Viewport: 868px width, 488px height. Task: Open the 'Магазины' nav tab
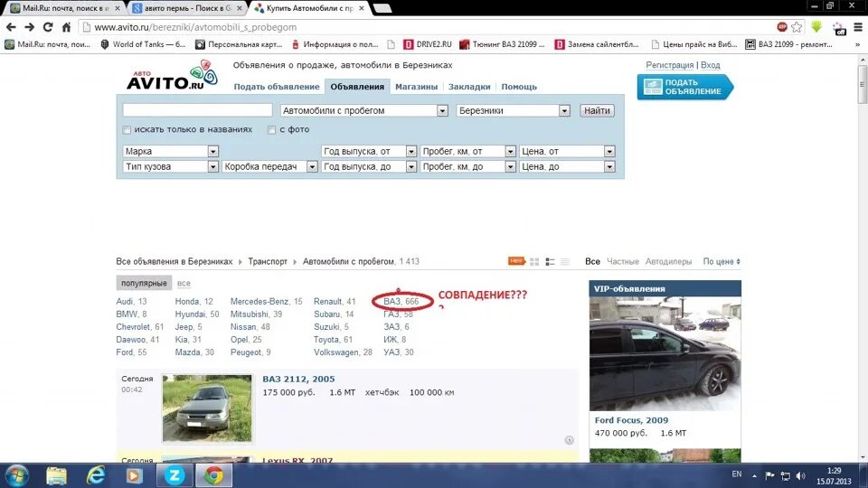coord(416,87)
